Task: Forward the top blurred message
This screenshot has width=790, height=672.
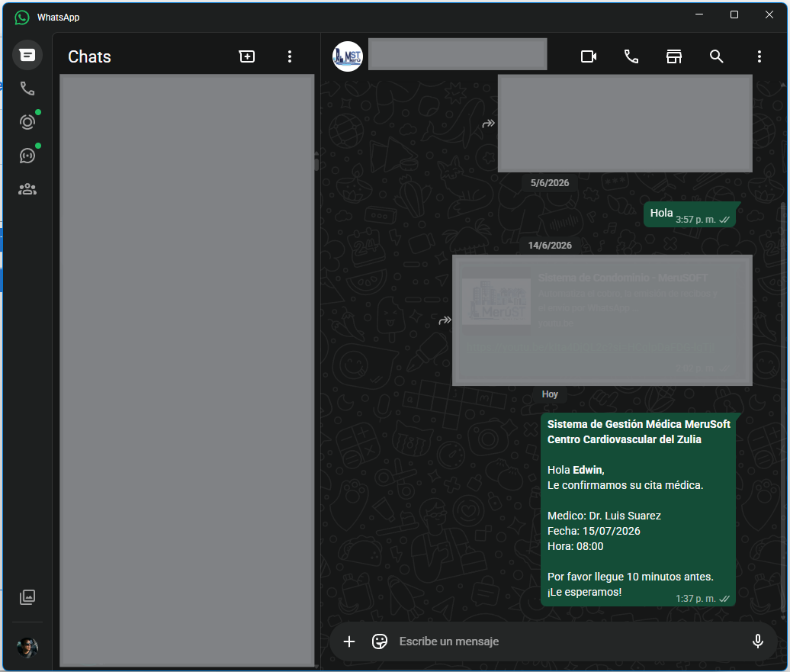Action: pos(488,124)
